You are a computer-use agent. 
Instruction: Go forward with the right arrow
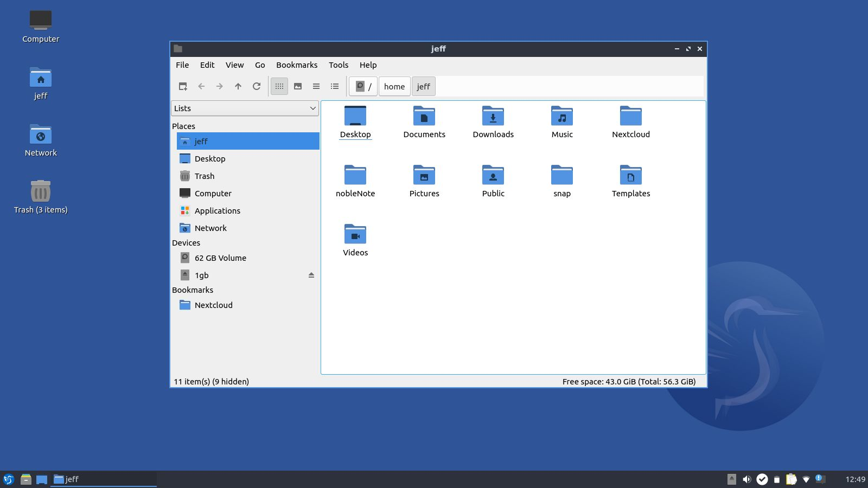pos(220,86)
